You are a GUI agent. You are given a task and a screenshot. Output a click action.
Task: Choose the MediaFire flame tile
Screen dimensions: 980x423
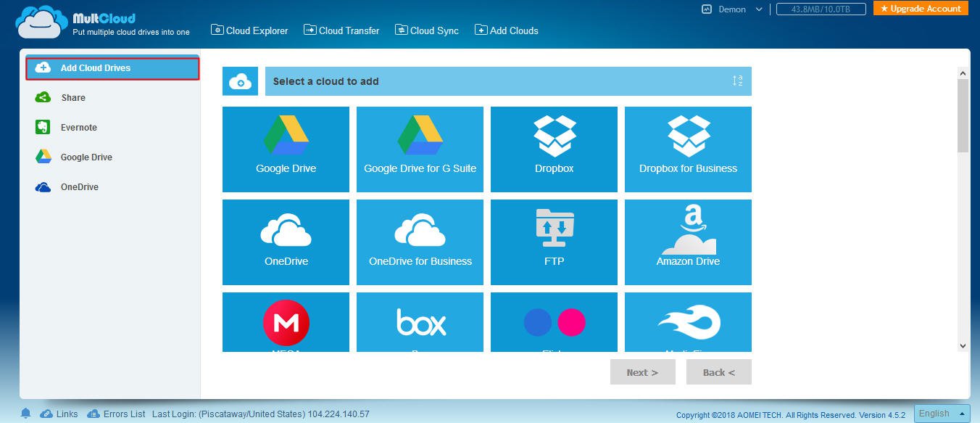688,322
